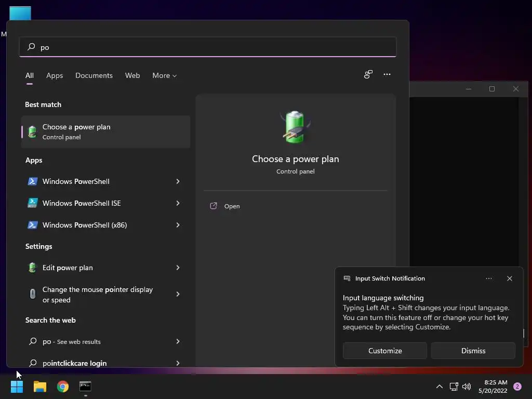Open the Windows Start button
The image size is (532, 399).
pos(17,387)
